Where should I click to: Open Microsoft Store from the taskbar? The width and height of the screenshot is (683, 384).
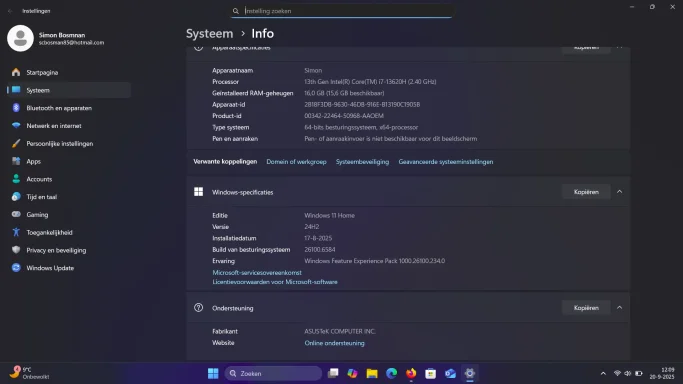pyautogui.click(x=431, y=374)
